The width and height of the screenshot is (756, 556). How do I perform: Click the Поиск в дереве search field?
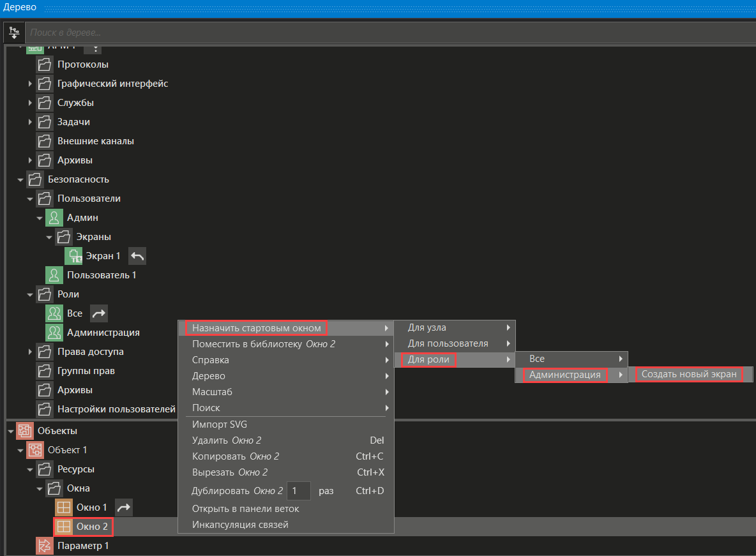point(383,32)
